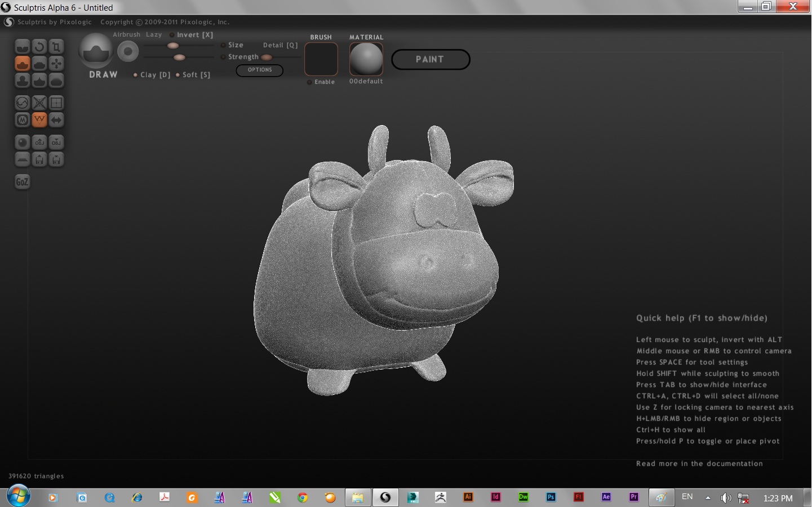This screenshot has height=507, width=812.
Task: Toggle the brush Enable option
Action: point(321,82)
